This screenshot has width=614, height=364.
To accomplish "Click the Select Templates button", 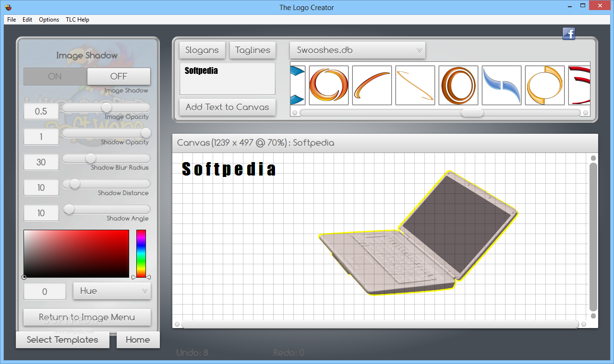I will point(62,340).
